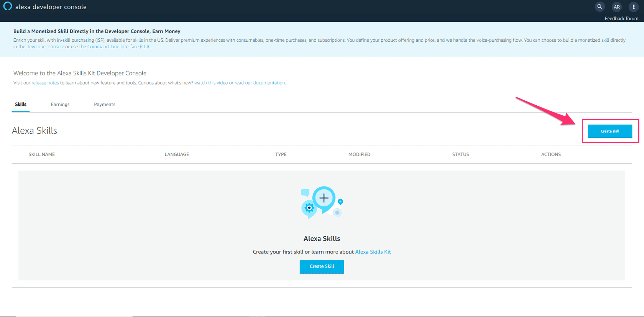The height and width of the screenshot is (317, 644).
Task: Open the developer console link in banner
Action: 45,47
